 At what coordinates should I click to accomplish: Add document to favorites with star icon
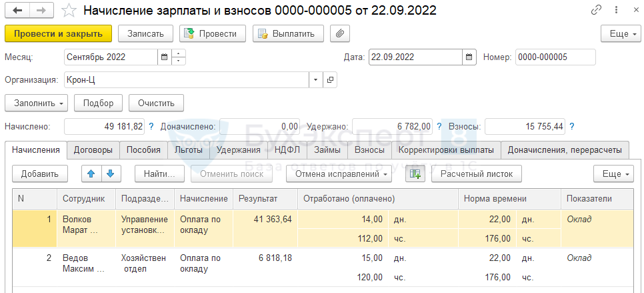point(69,11)
